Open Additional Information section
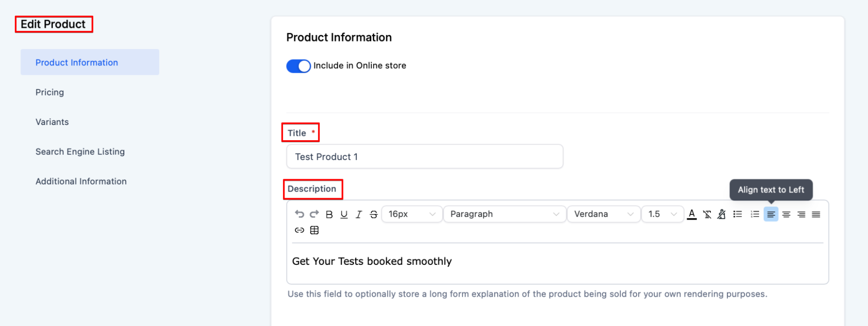Viewport: 868px width, 326px height. 81,181
